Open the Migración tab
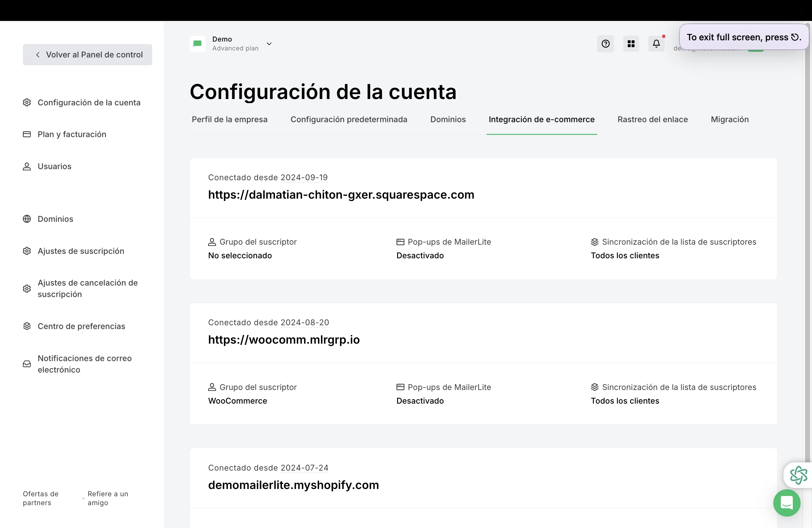 [x=730, y=119]
